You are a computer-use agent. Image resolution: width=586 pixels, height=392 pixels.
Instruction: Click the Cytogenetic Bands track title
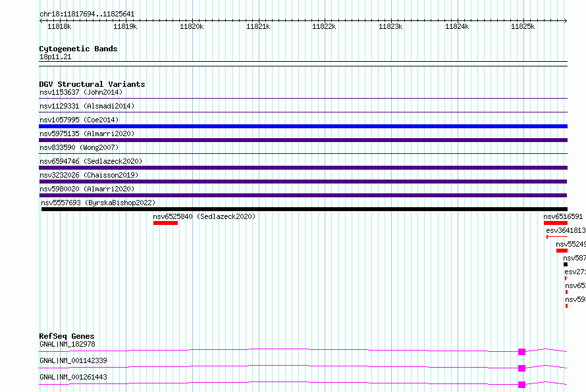[78, 49]
